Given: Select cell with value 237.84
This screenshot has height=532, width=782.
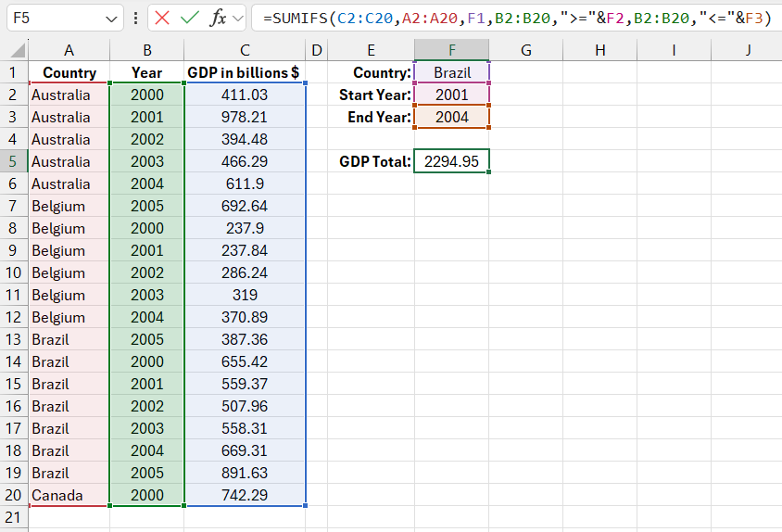Looking at the screenshot, I should (x=245, y=250).
